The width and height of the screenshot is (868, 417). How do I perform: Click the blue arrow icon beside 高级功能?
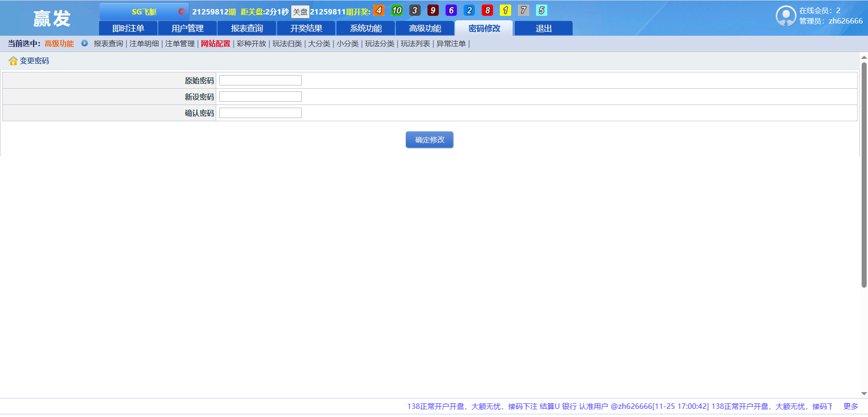tap(85, 43)
